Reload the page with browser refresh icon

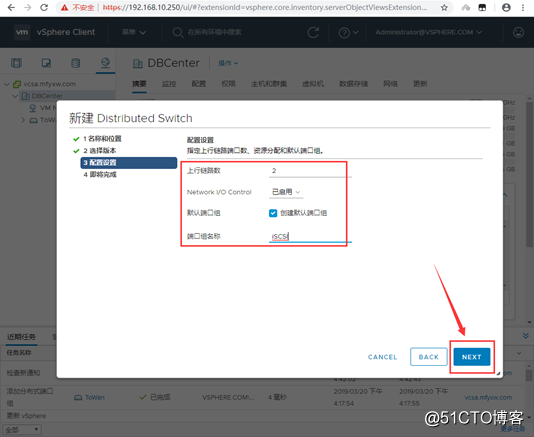click(44, 7)
